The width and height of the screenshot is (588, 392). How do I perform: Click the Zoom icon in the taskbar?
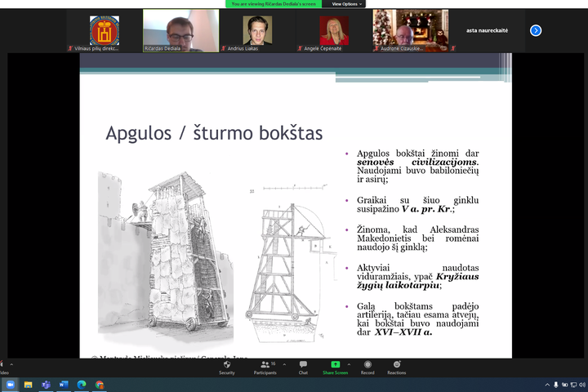10,385
